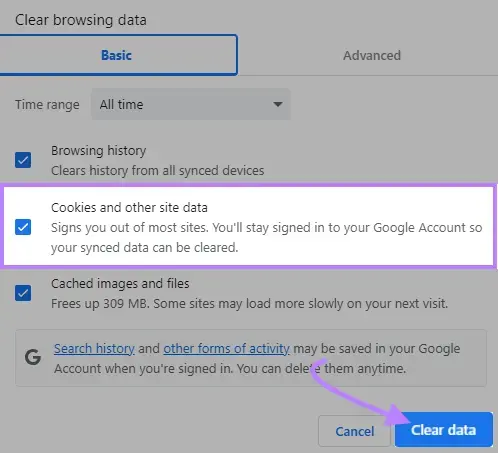Image resolution: width=498 pixels, height=453 pixels.
Task: Click the Cached images and files label
Action: [120, 284]
